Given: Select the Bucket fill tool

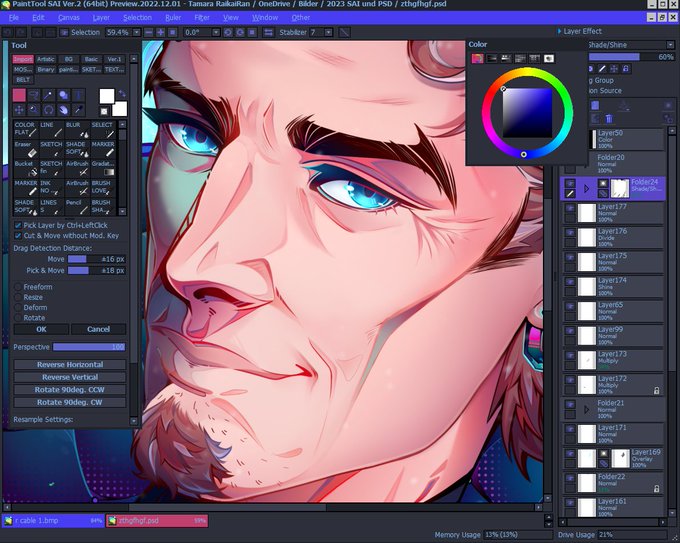Looking at the screenshot, I should click(26, 168).
